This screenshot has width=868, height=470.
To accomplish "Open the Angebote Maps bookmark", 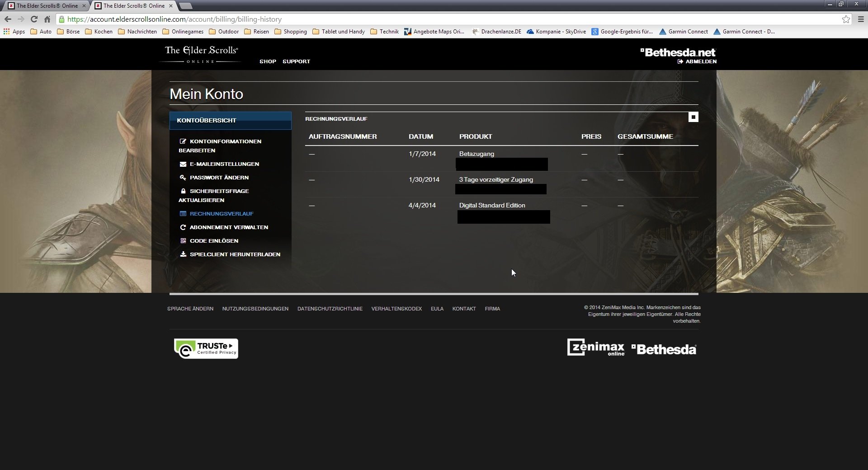I will tap(434, 32).
